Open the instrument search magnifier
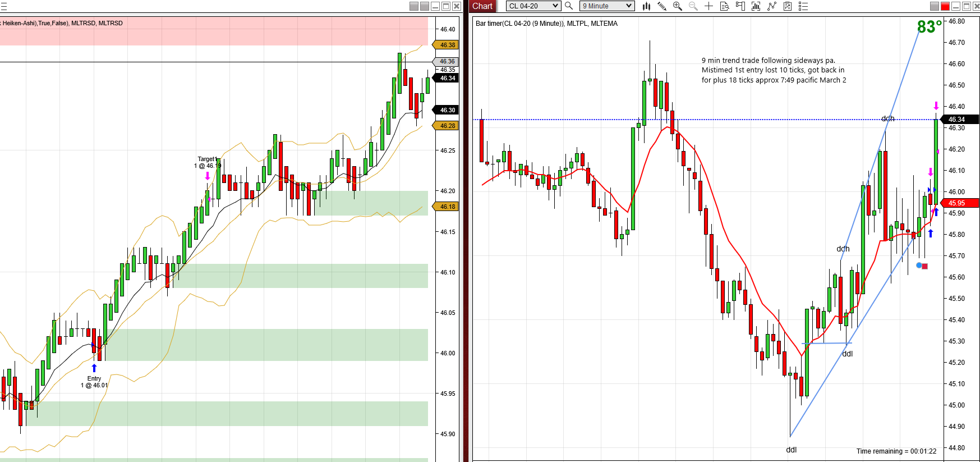Image resolution: width=980 pixels, height=462 pixels. click(x=568, y=6)
